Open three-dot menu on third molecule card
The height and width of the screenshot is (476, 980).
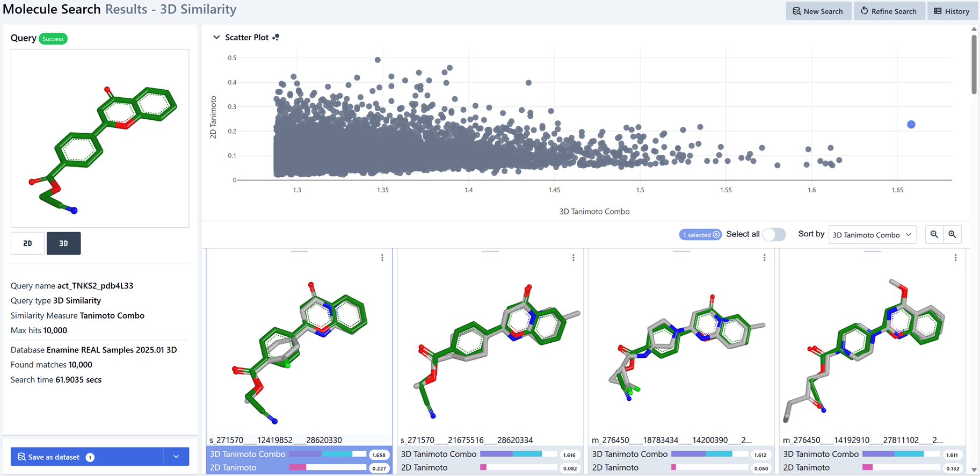coord(765,258)
